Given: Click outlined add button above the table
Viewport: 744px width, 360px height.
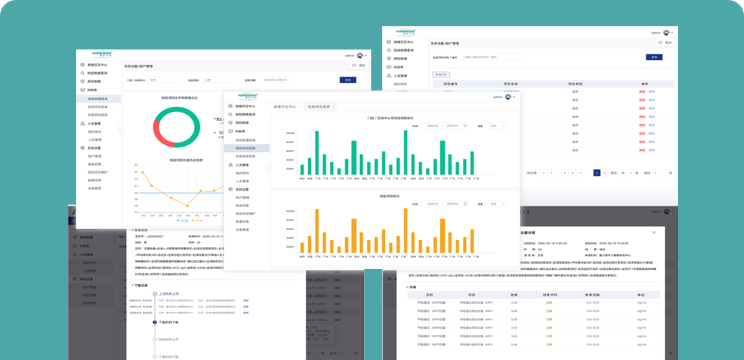Looking at the screenshot, I should 441,74.
